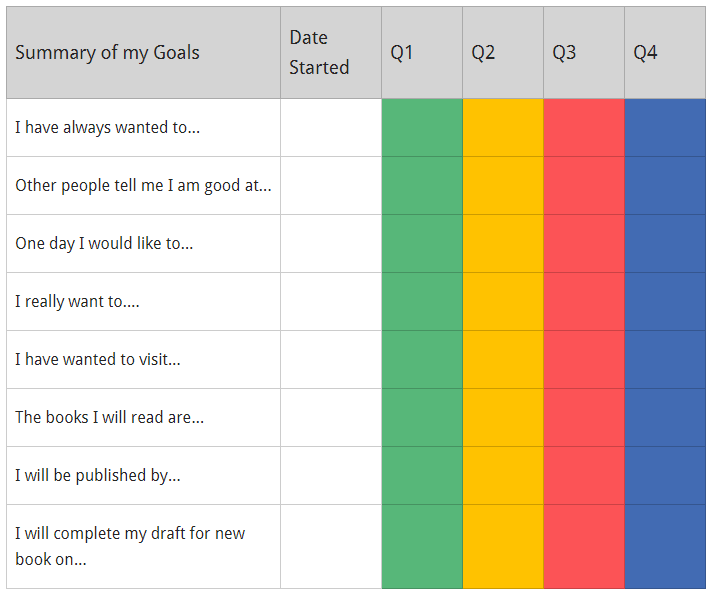The width and height of the screenshot is (714, 605).
Task: Click the 'I will complete my draft for new book on...' cell
Action: (143, 546)
